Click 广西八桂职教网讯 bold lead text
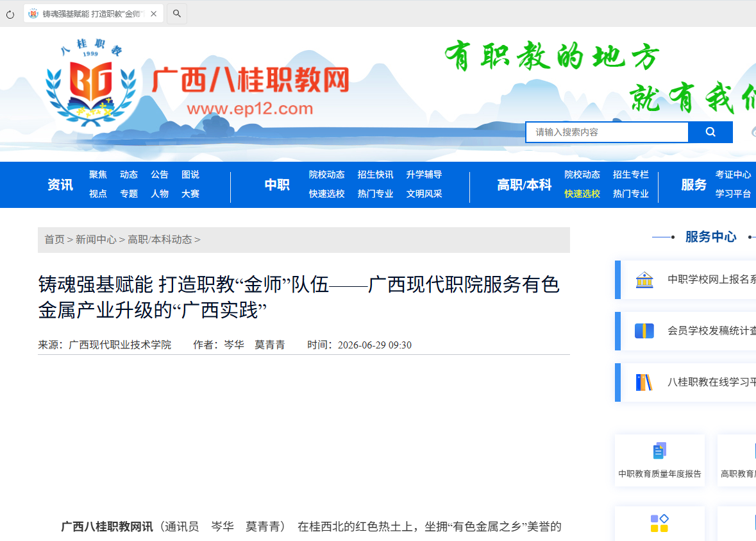This screenshot has width=756, height=541. coord(106,526)
